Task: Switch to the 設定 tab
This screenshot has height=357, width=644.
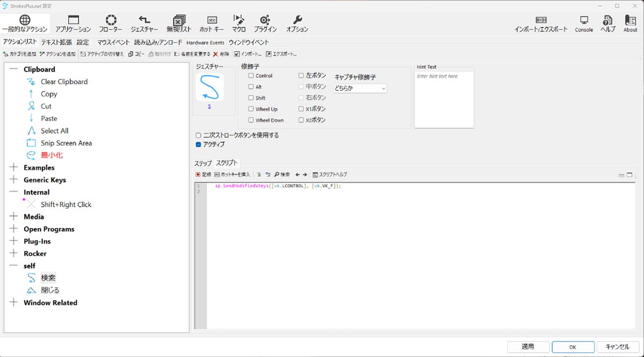Action: [83, 42]
